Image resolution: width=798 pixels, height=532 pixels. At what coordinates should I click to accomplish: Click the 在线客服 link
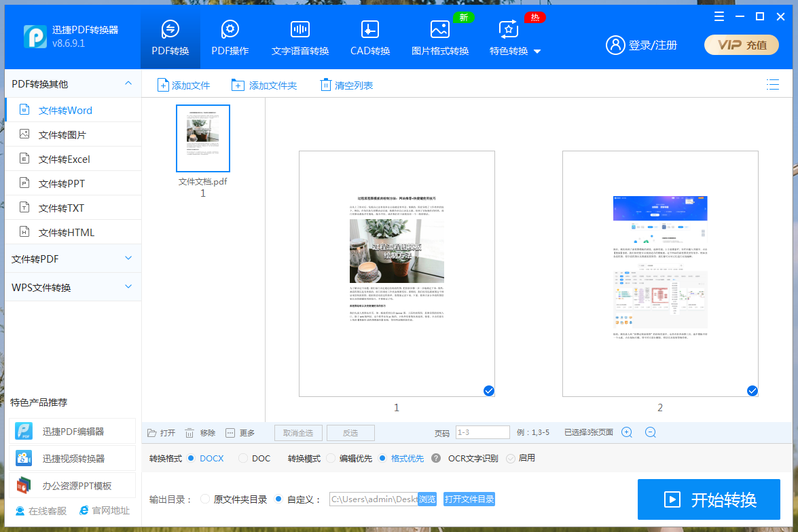coord(41,511)
